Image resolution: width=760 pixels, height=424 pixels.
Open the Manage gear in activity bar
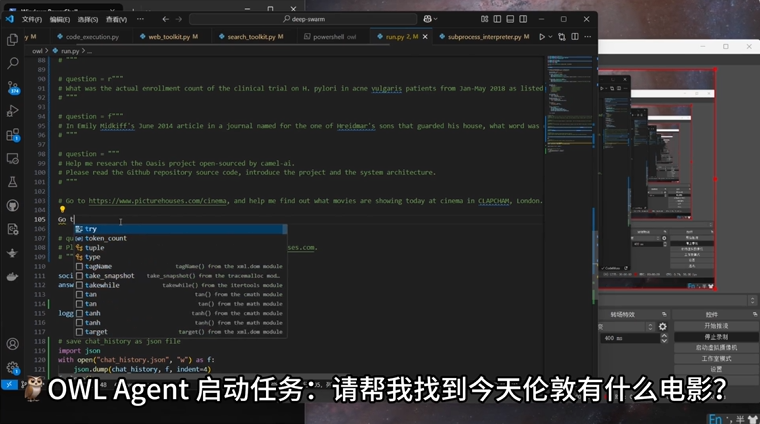click(13, 367)
